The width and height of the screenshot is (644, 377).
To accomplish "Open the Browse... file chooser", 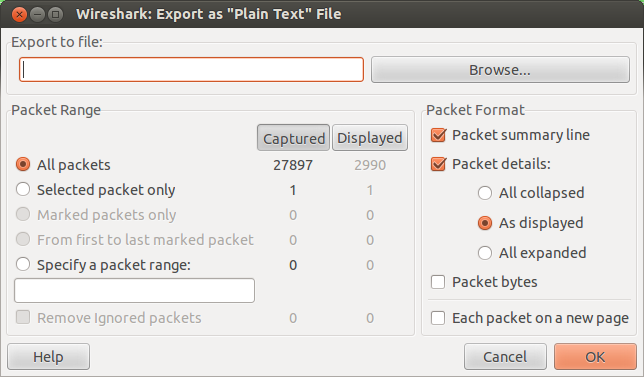I will (x=500, y=69).
